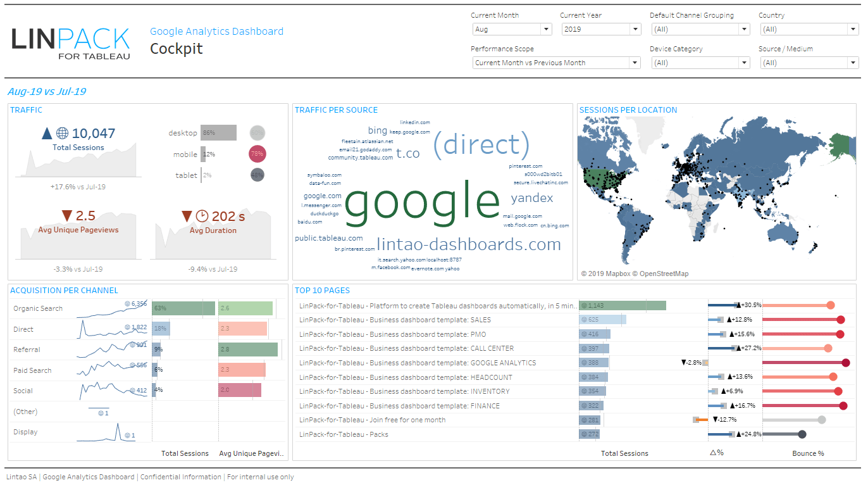Screen dimensions: 868x485
Task: Open the 'Business dashboard template: INVENTORY' row
Action: pyautogui.click(x=404, y=391)
